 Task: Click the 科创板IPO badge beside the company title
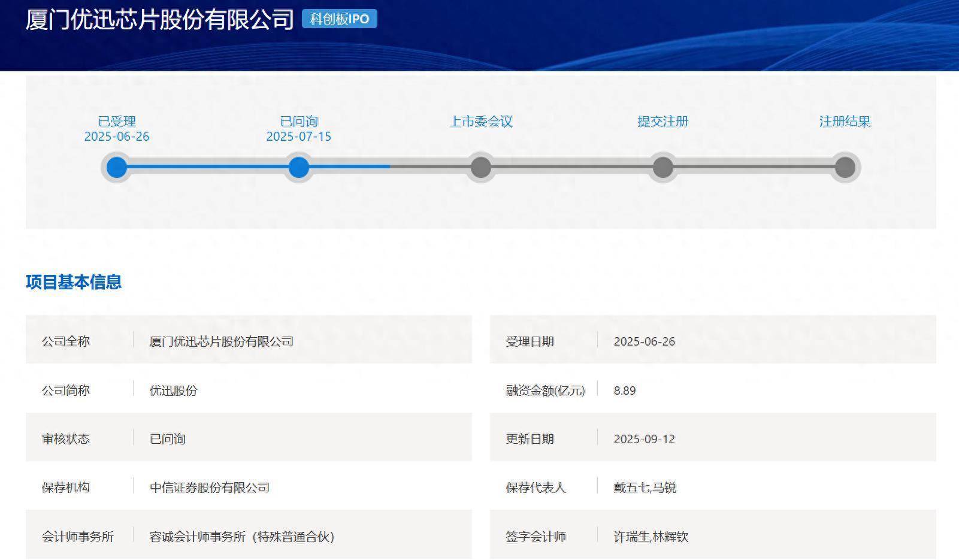pyautogui.click(x=339, y=19)
